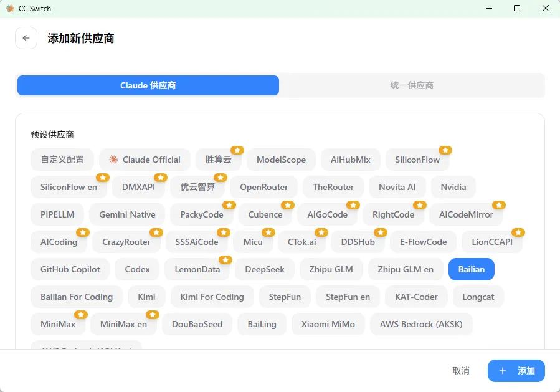The width and height of the screenshot is (560, 392).
Task: Select the PackyCode preset
Action: point(202,215)
